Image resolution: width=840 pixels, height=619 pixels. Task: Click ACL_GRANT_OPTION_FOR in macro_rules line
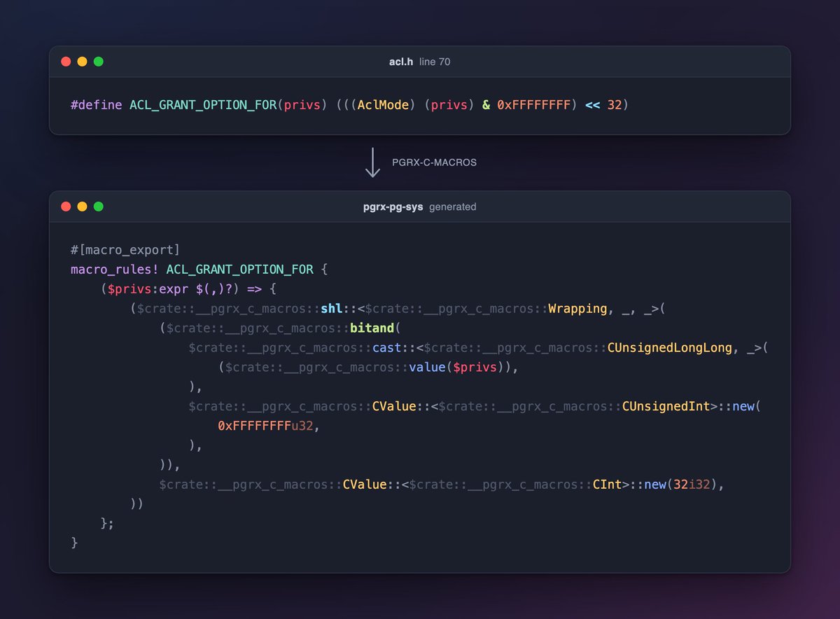[240, 270]
